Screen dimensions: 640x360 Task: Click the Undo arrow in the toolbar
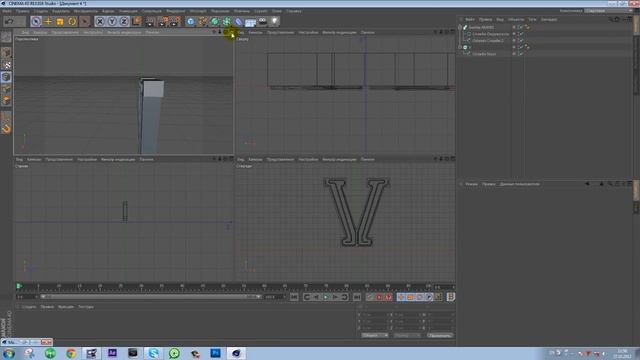(9, 21)
